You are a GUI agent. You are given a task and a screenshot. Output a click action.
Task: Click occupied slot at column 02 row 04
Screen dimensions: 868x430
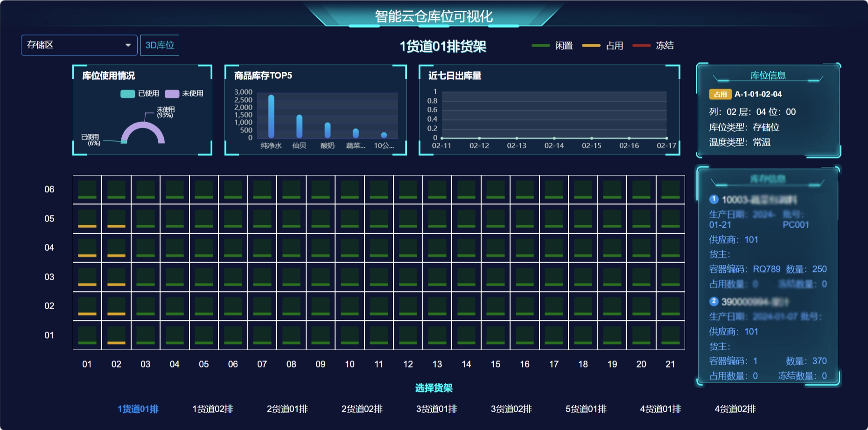[116, 248]
